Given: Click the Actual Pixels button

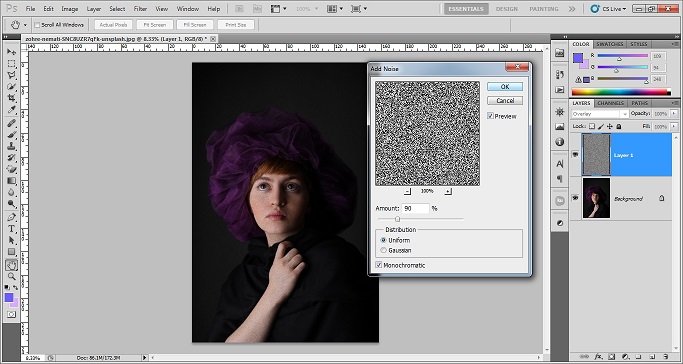Looking at the screenshot, I should [113, 25].
